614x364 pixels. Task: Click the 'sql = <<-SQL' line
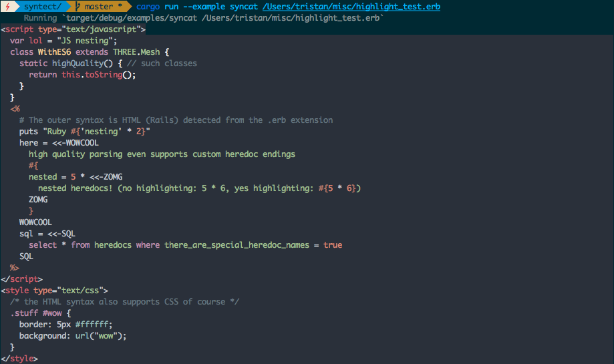click(47, 234)
